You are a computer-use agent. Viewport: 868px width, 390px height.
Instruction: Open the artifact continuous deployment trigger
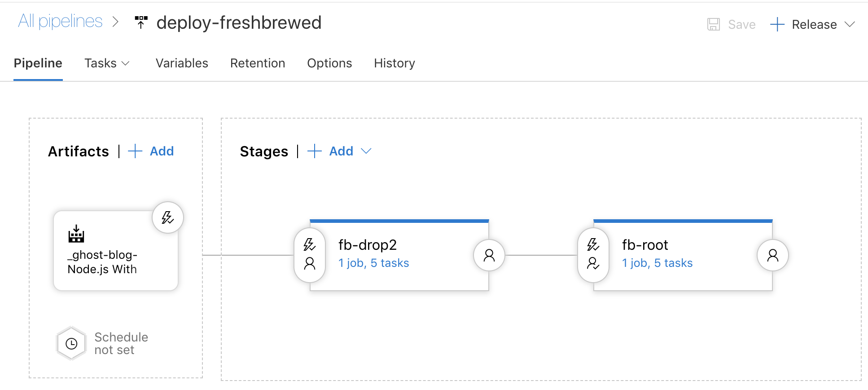click(167, 218)
